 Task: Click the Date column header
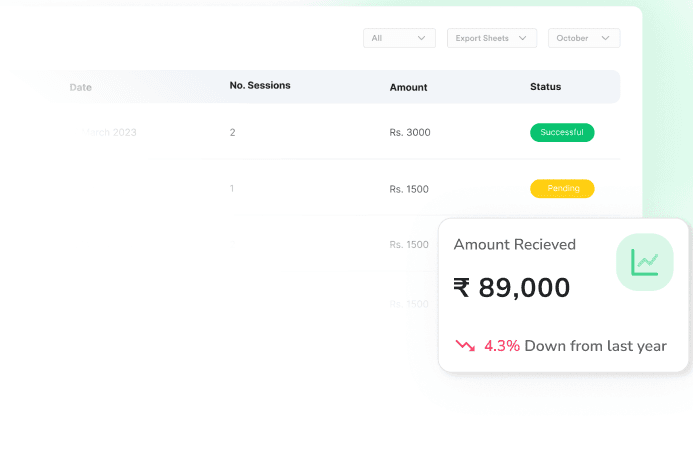tap(80, 88)
